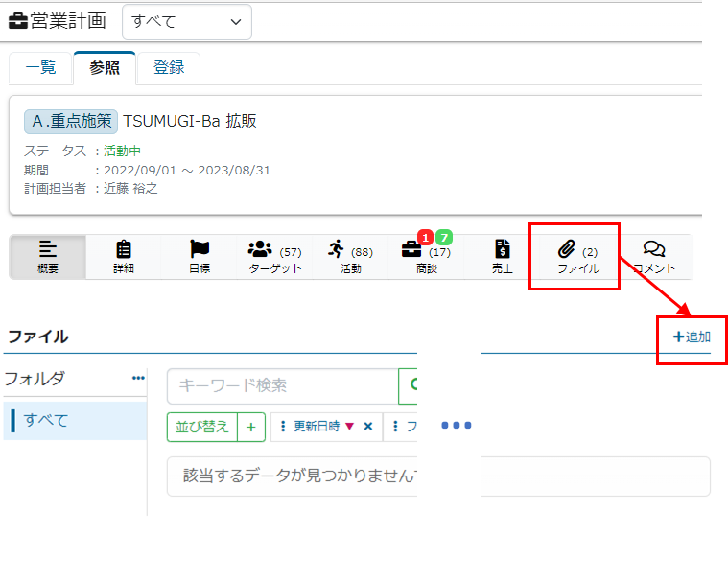Click the 並び替え sort button
This screenshot has width=728, height=581.
pyautogui.click(x=202, y=427)
